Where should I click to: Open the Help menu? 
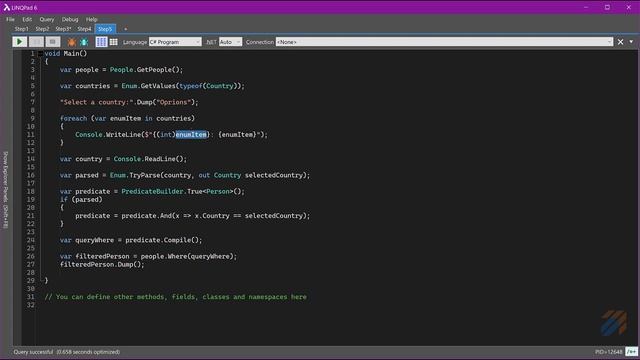[x=91, y=19]
